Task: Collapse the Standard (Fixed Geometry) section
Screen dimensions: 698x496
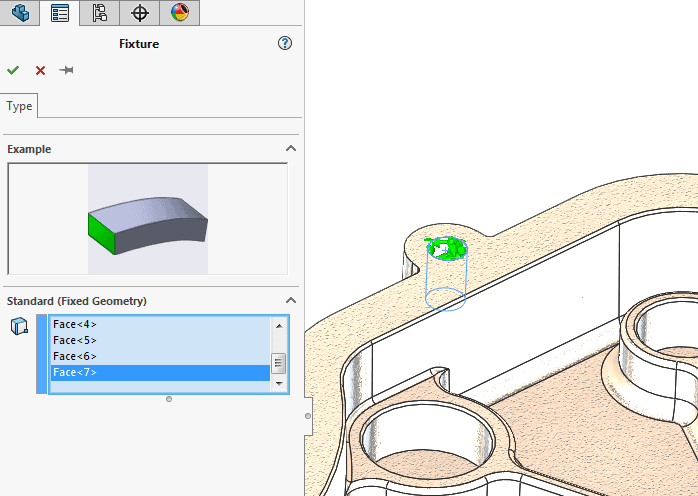Action: click(x=291, y=301)
